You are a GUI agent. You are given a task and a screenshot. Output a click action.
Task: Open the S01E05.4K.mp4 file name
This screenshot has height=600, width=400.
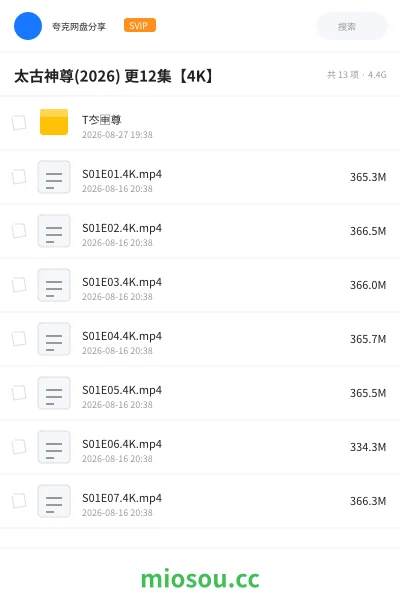pyautogui.click(x=122, y=390)
